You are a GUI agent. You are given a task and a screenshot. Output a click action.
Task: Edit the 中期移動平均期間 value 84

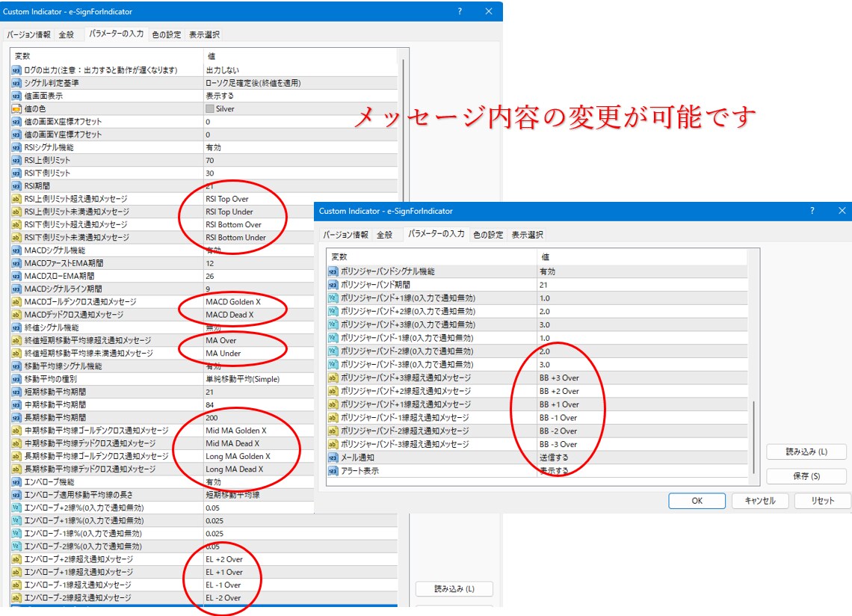click(259, 404)
